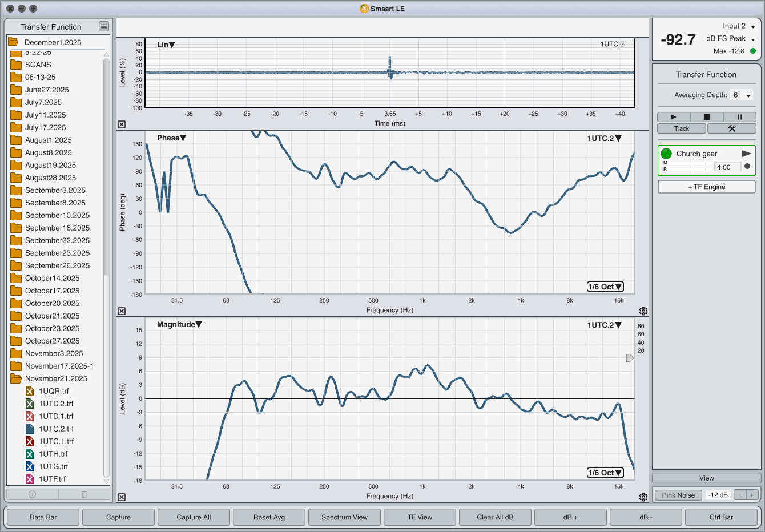
Task: Click the info icon below the file list
Action: click(32, 494)
